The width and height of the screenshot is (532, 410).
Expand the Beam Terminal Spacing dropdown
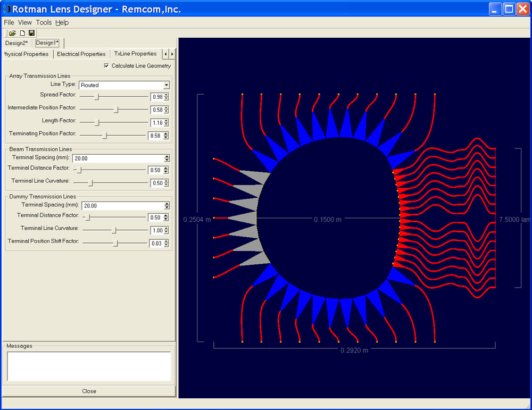tap(165, 158)
